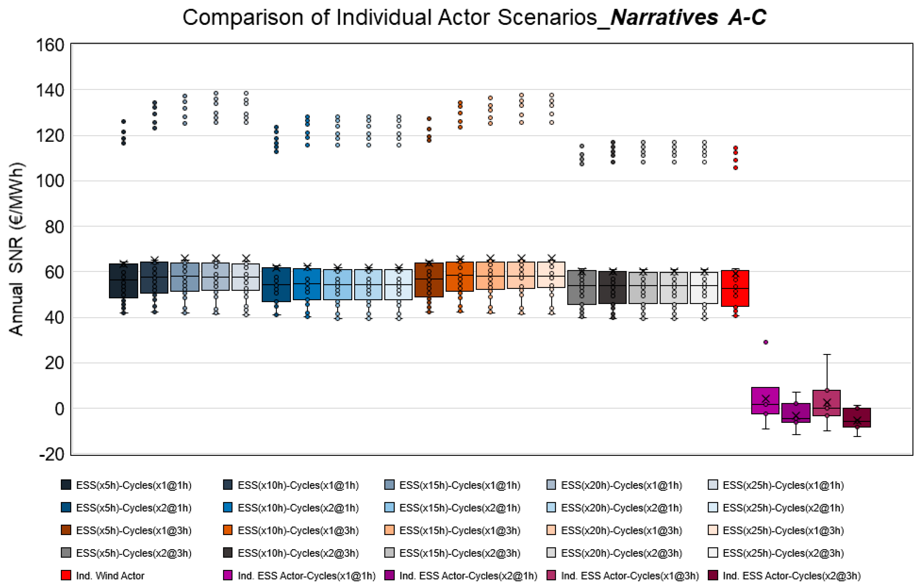Click the ESS(x25h)-Cycles(x2@3h) legend label
The image size is (918, 588).
[783, 553]
